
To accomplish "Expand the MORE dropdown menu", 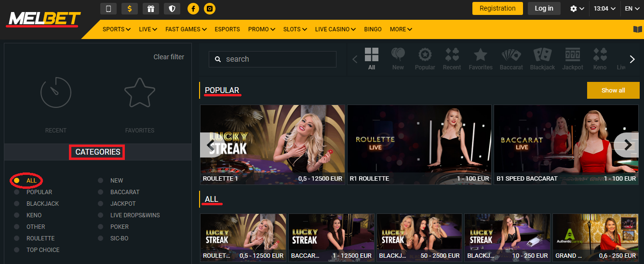I will (401, 29).
